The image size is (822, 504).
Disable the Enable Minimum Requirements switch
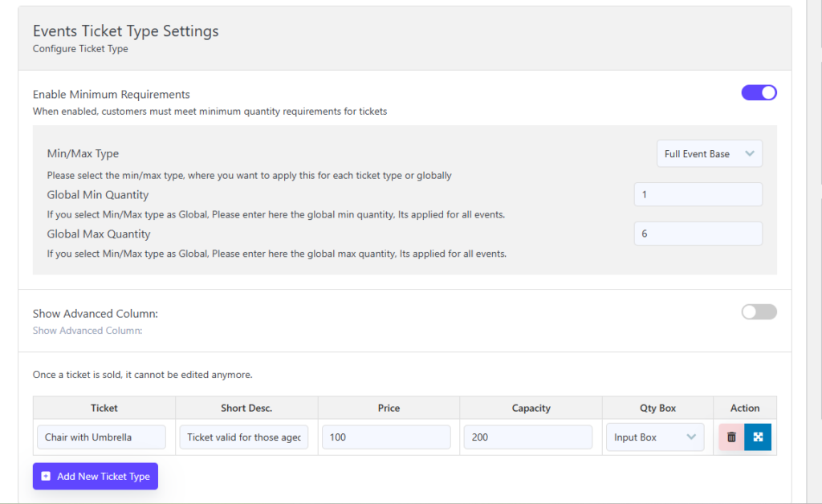pos(759,93)
